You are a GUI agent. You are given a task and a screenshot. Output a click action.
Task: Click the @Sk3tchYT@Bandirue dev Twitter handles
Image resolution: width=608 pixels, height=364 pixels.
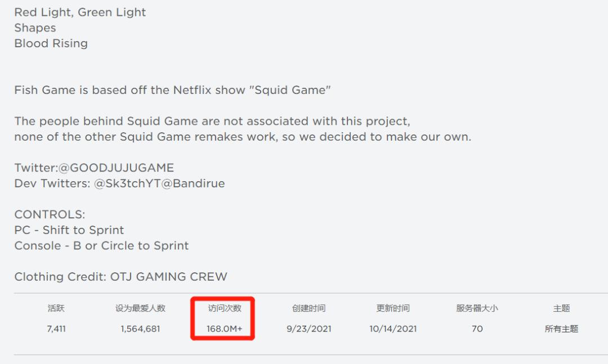point(159,183)
